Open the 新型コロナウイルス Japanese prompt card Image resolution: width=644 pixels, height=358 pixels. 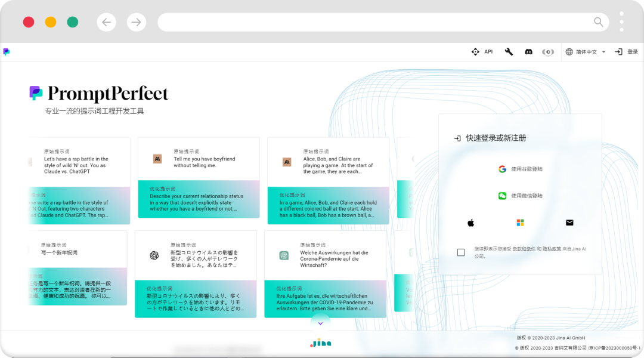coord(196,274)
